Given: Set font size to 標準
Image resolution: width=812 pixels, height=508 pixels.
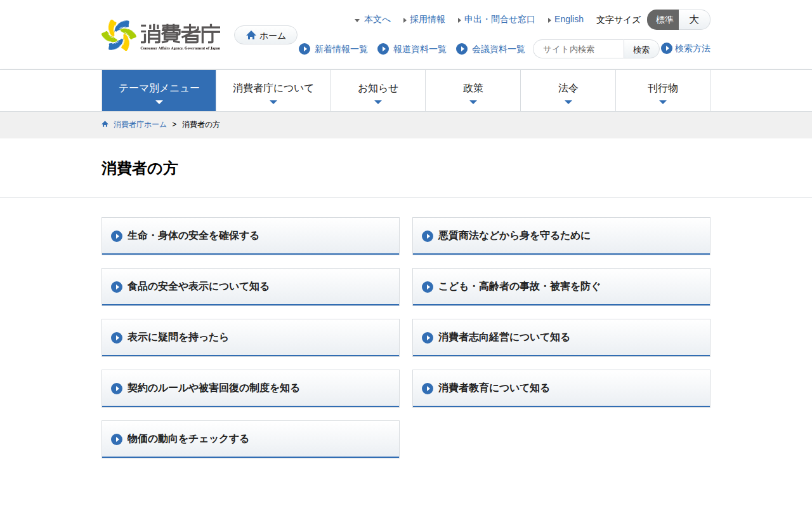Looking at the screenshot, I should click(x=664, y=20).
